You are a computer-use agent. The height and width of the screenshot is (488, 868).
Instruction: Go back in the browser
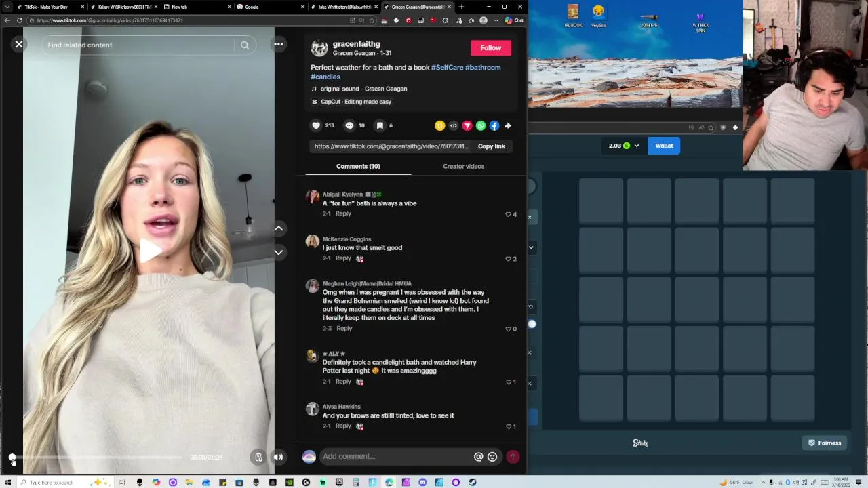tap(7, 20)
